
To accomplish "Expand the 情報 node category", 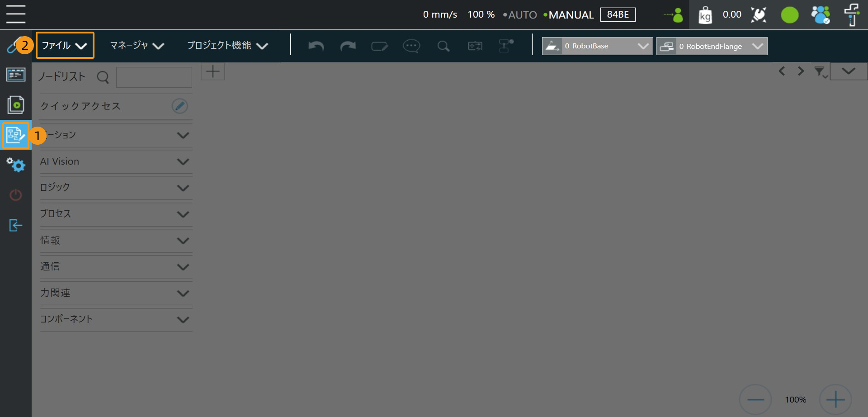I will [x=116, y=240].
